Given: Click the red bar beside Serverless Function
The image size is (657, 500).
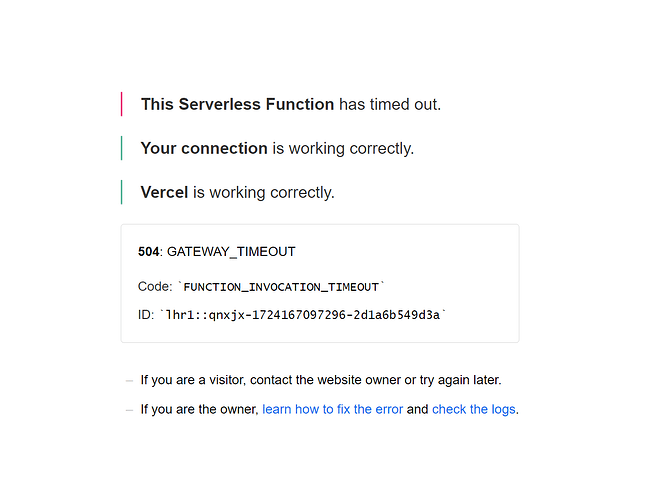Looking at the screenshot, I should coord(122,104).
